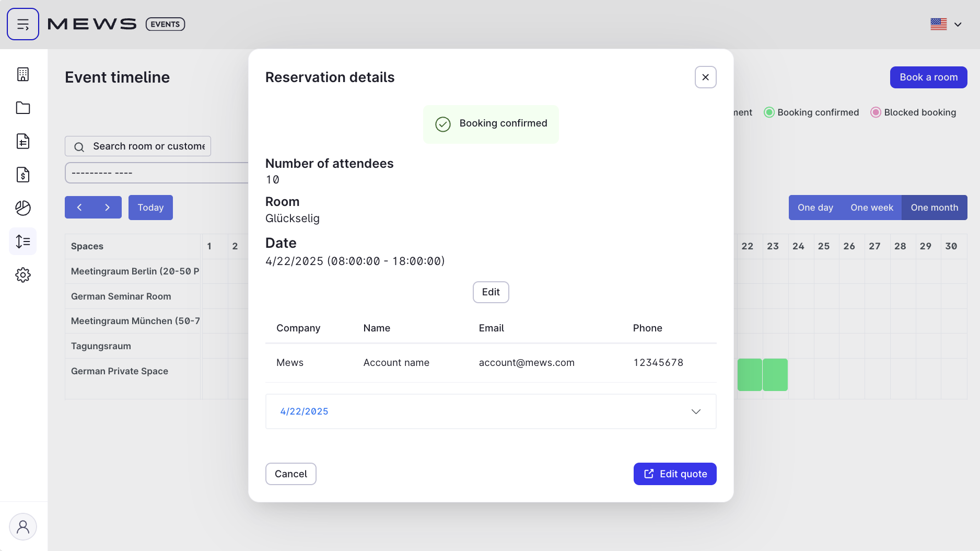980x551 pixels.
Task: Open the building/properties sidebar icon
Action: pos(23,74)
